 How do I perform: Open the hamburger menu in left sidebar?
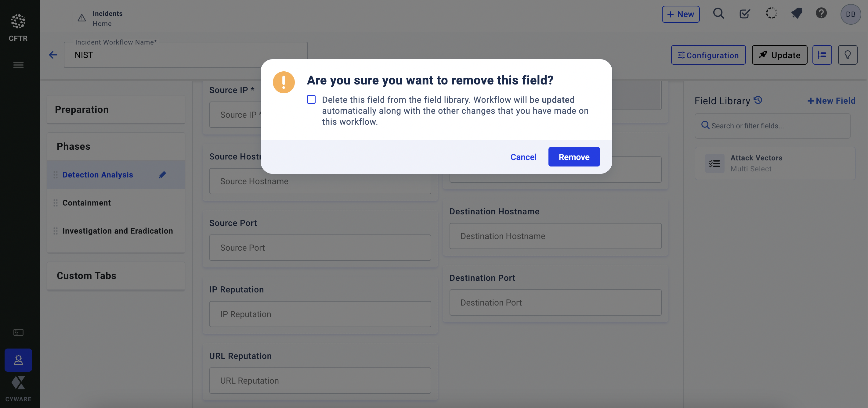point(18,65)
